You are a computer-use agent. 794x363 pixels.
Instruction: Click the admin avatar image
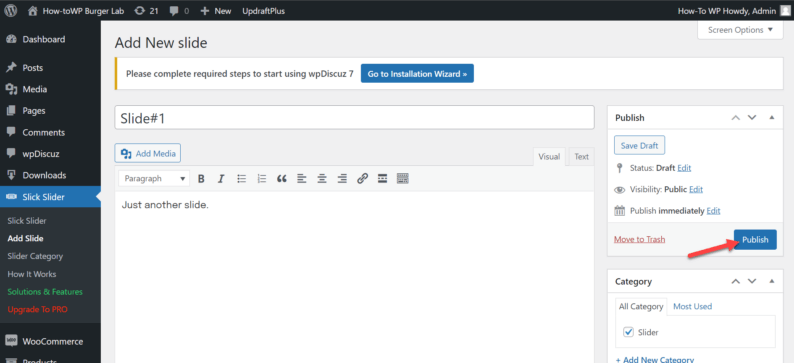coord(784,10)
